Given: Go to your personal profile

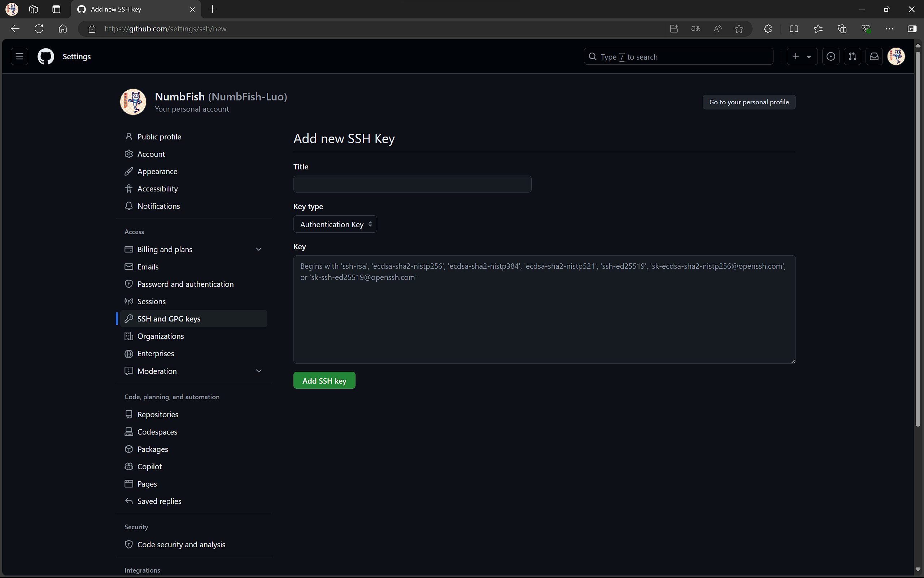Looking at the screenshot, I should (749, 102).
